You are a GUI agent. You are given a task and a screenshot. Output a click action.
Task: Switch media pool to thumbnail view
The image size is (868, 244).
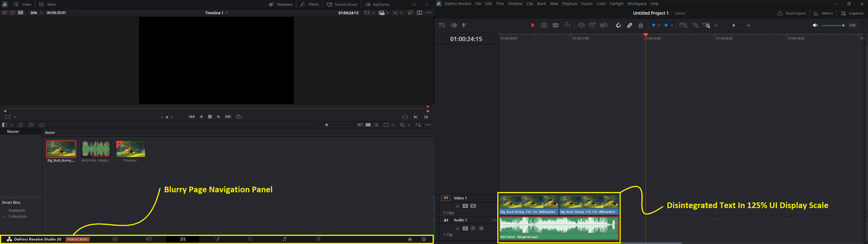(x=368, y=125)
